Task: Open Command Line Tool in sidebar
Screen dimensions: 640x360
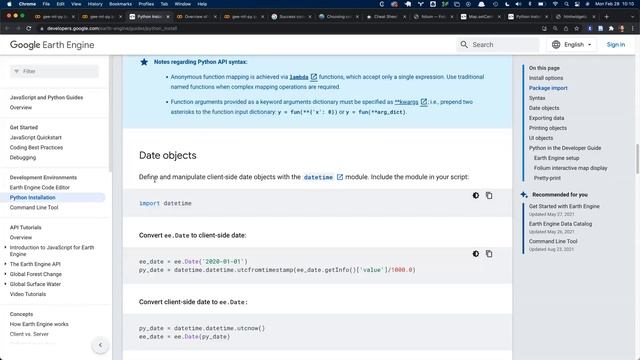Action: click(34, 207)
